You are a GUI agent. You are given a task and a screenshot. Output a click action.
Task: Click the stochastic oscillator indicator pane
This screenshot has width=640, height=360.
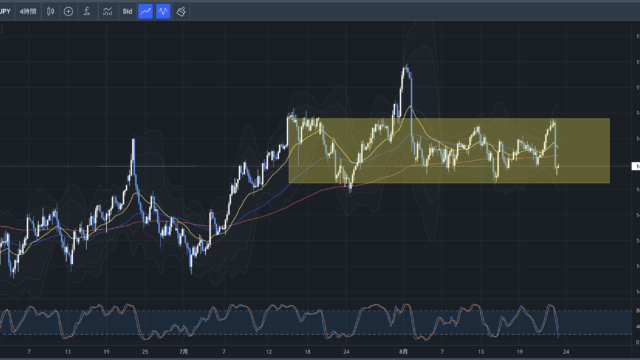point(316,322)
